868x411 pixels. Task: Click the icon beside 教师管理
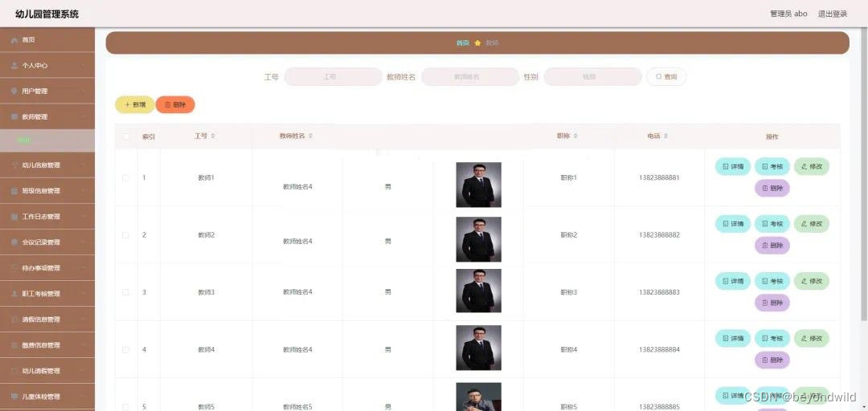tap(14, 116)
